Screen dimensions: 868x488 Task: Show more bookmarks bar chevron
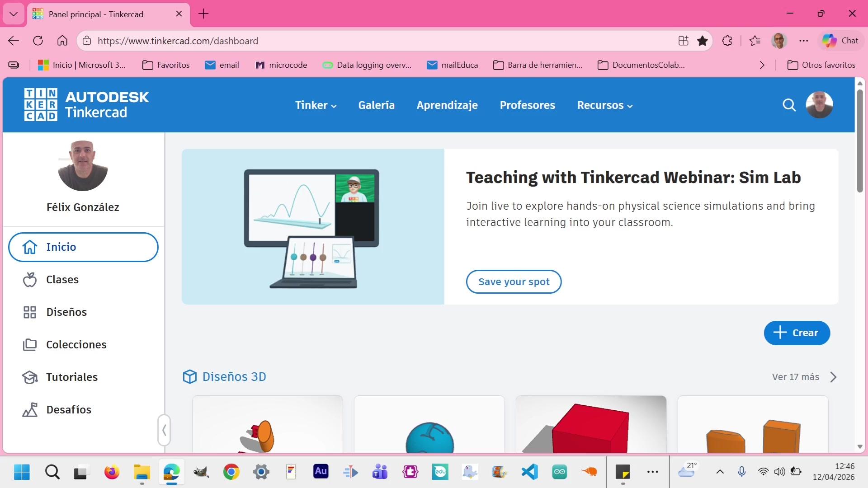coord(762,65)
